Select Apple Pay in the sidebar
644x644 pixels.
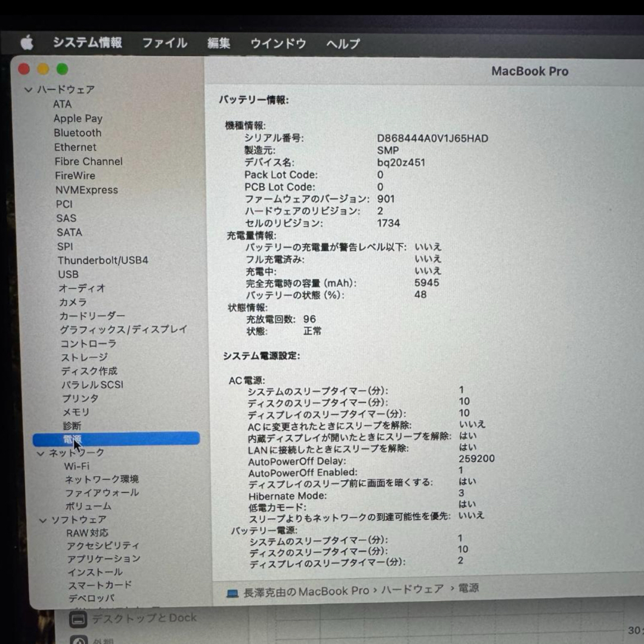tap(78, 119)
